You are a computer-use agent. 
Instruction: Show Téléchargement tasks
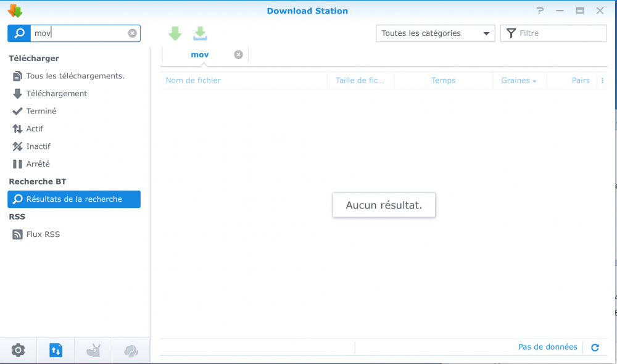(x=74, y=94)
